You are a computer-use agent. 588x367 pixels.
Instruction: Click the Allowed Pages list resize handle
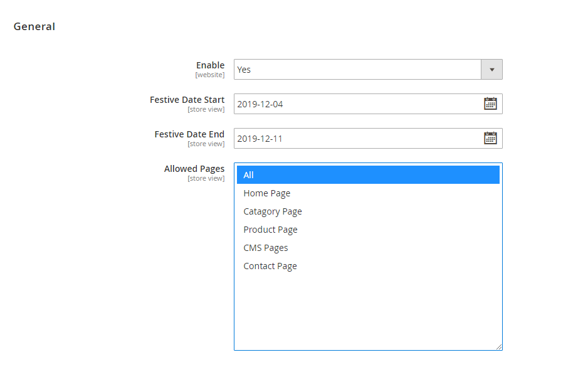[499, 347]
